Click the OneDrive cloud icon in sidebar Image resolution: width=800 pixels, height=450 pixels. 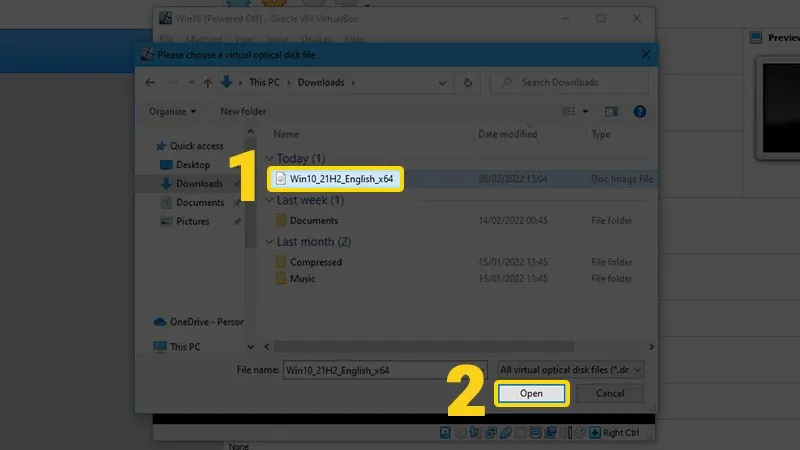[x=160, y=322]
